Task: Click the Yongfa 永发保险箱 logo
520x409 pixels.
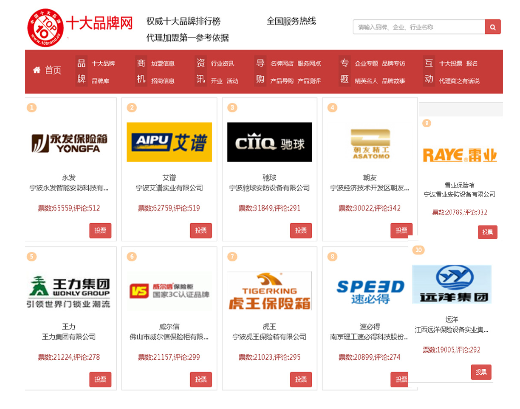Action: coord(69,143)
